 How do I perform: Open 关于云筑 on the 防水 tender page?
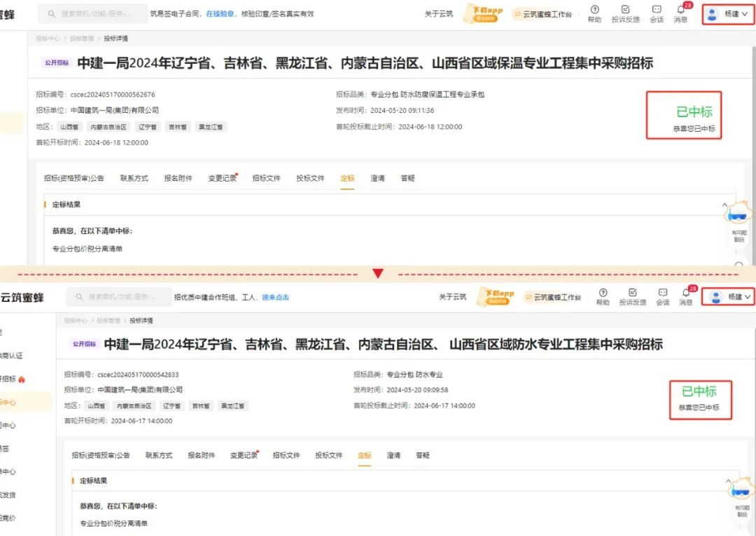coord(453,297)
